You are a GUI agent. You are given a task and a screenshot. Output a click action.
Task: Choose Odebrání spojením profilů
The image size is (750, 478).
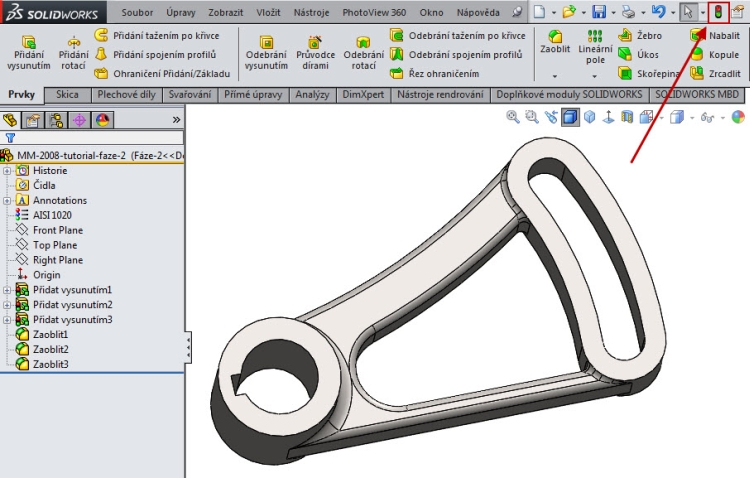tap(456, 55)
